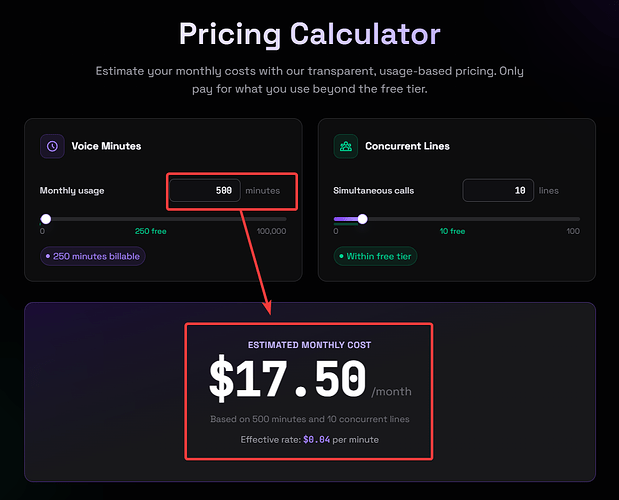Click the "Monthly usage" label
The height and width of the screenshot is (500, 619).
(72, 190)
